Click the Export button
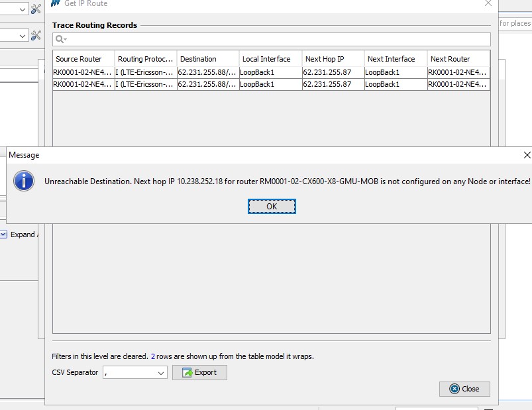 199,372
